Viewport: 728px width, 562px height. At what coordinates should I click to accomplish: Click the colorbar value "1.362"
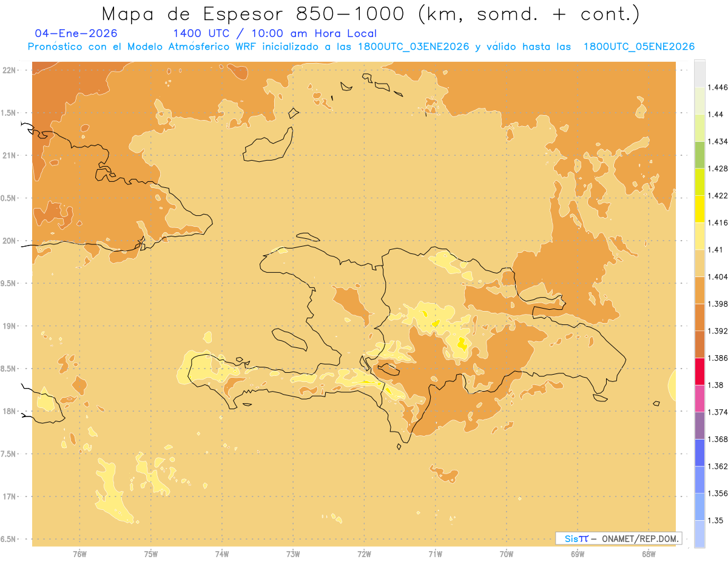point(717,466)
